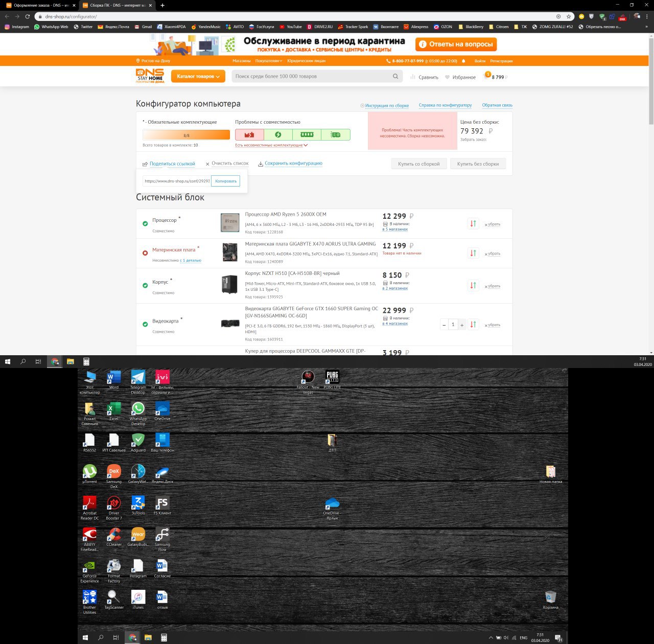Switch to Оформление заказа browser tab
Screen dimensions: 654x644
(40, 5)
